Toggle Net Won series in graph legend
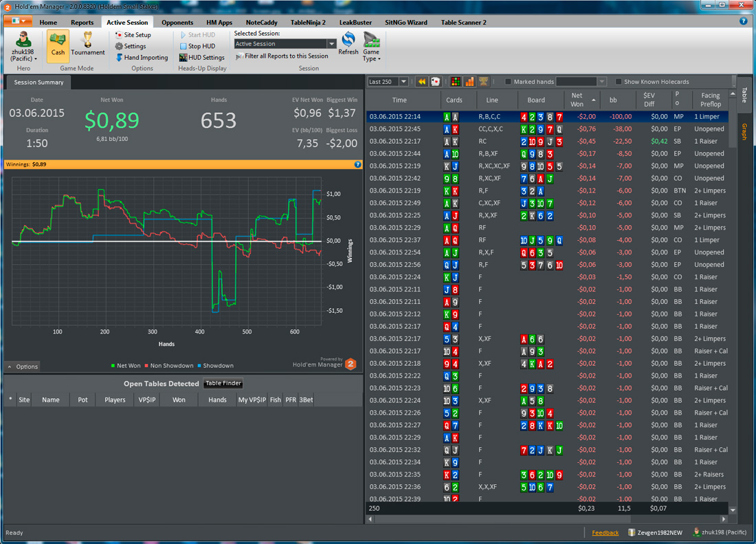 (x=125, y=366)
